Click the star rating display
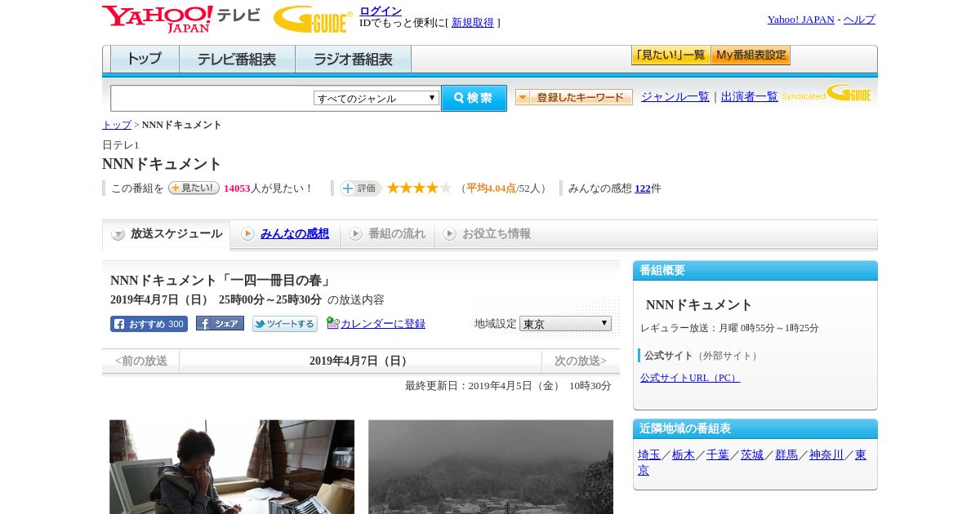Screen dimensions: 980x514 click(419, 188)
